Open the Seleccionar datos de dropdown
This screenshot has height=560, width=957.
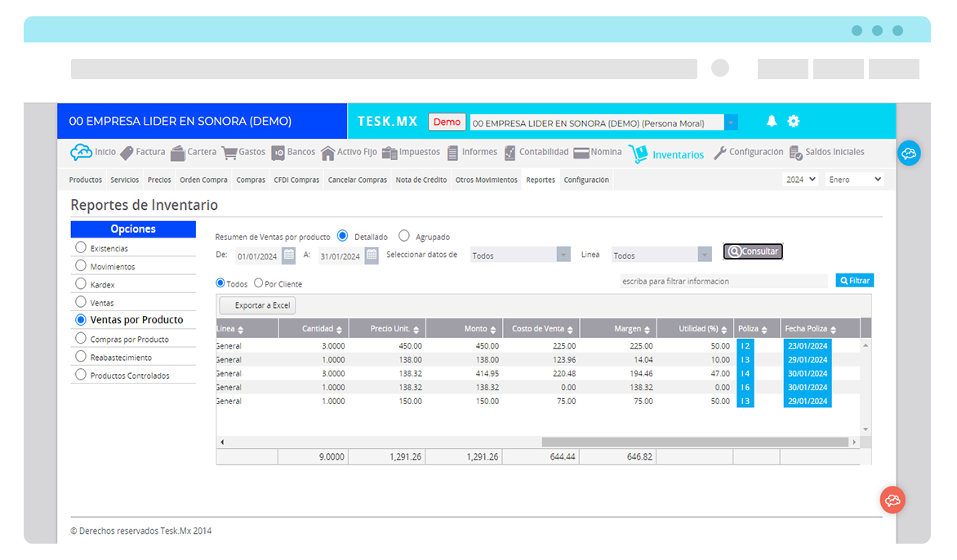click(x=520, y=254)
